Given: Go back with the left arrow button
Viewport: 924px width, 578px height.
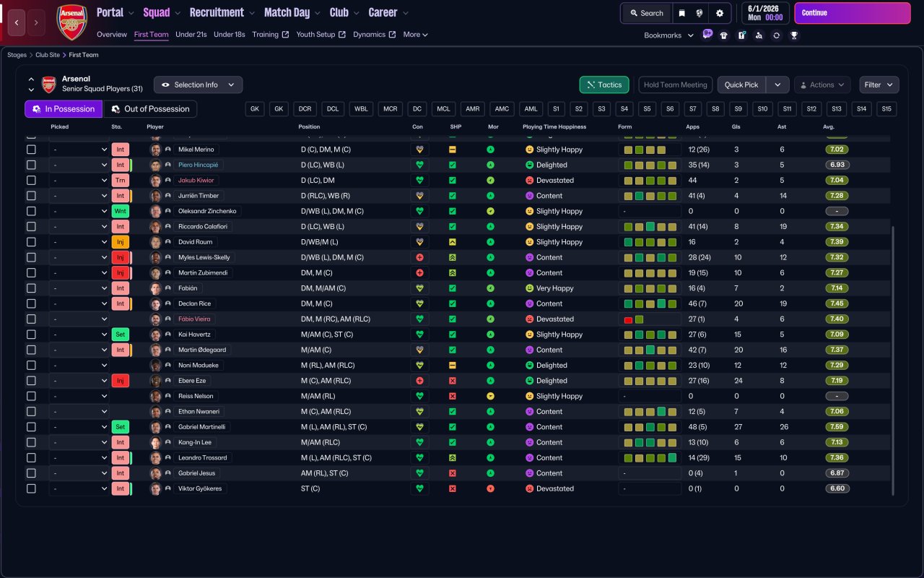Looking at the screenshot, I should [x=17, y=22].
